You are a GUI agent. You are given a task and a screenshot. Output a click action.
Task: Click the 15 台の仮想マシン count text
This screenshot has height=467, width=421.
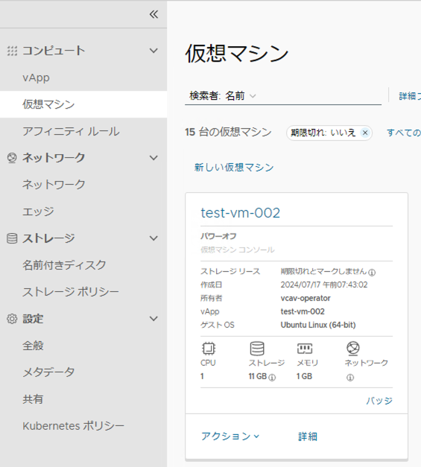coord(228,132)
